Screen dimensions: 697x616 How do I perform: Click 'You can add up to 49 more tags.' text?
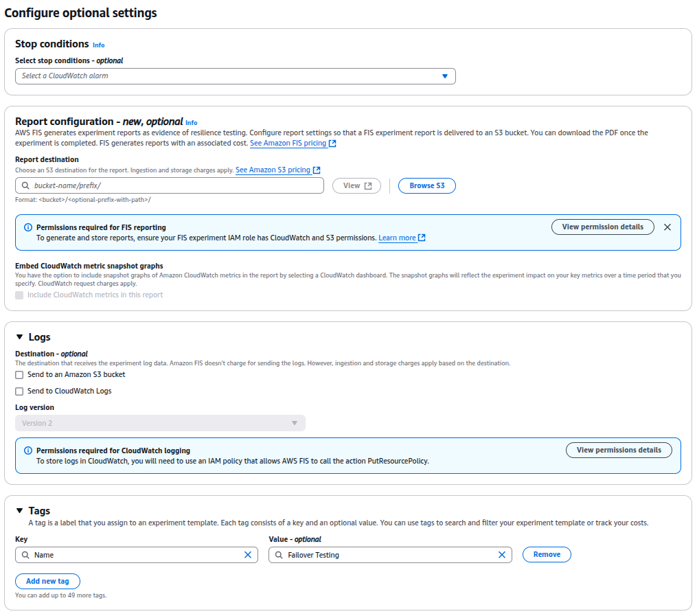pos(61,595)
